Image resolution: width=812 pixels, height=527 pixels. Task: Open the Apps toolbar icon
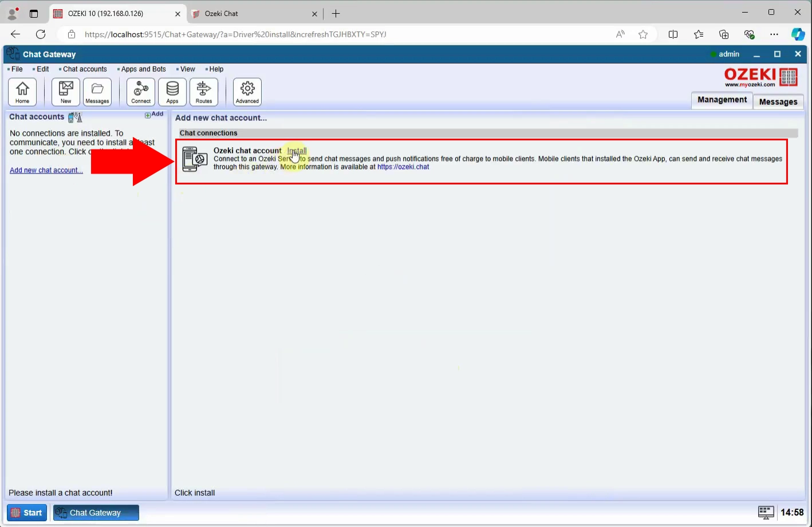(x=172, y=92)
